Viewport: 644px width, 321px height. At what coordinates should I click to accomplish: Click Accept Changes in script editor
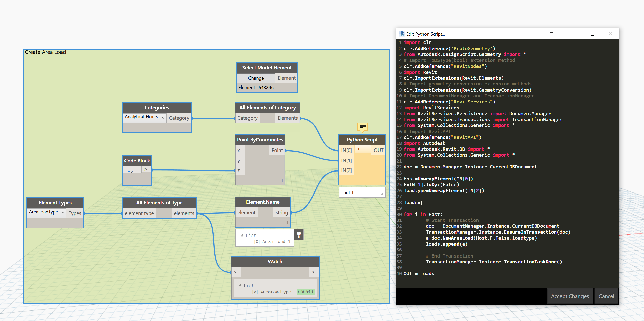point(570,296)
